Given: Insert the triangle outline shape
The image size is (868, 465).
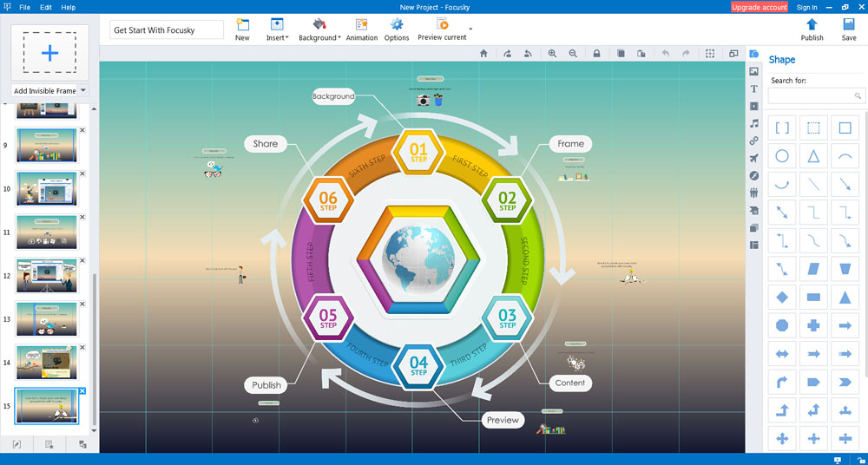Looking at the screenshot, I should pyautogui.click(x=813, y=156).
